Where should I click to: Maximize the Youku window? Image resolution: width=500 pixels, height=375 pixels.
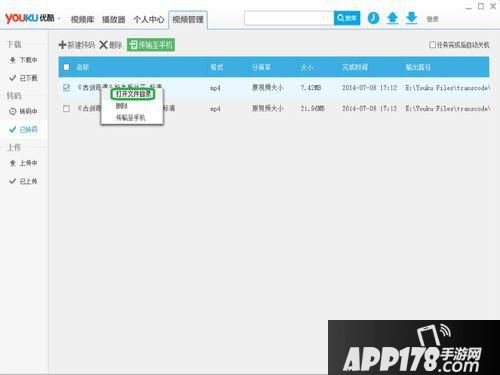tap(481, 6)
